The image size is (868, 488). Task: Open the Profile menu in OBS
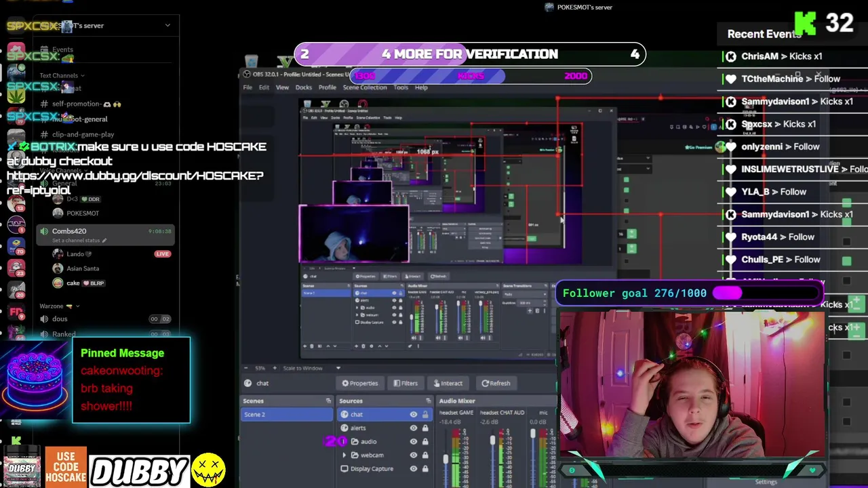pyautogui.click(x=328, y=87)
